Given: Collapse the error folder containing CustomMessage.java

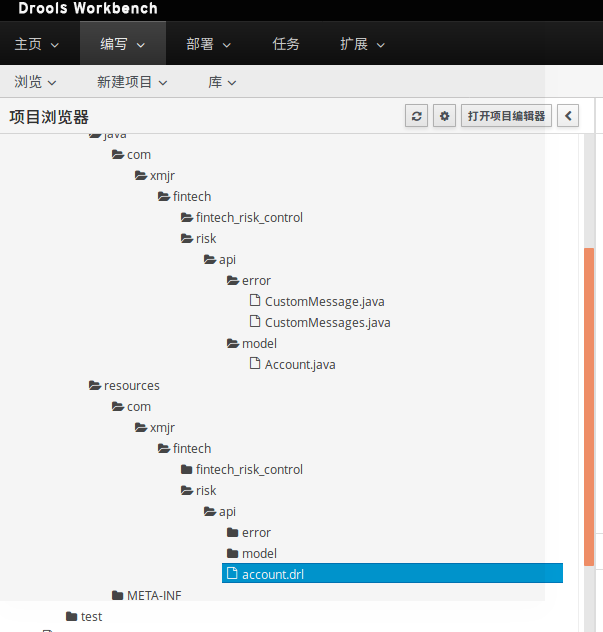Looking at the screenshot, I should pos(249,280).
